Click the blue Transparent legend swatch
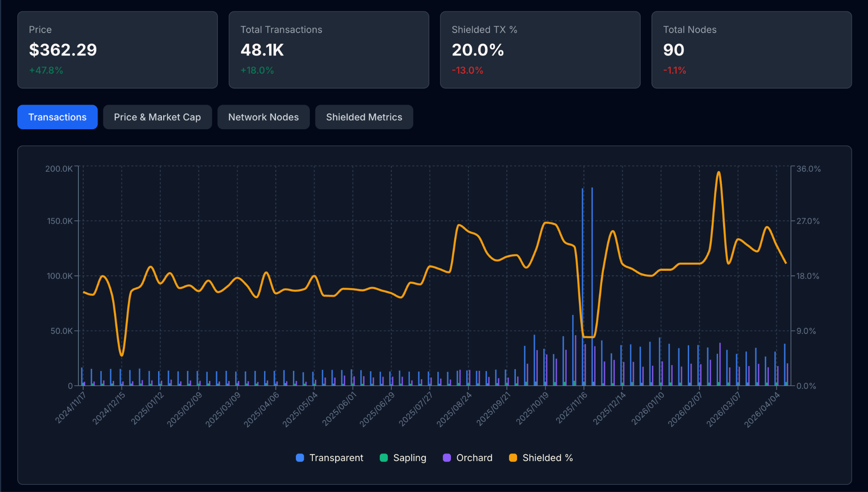868x492 pixels. click(300, 458)
